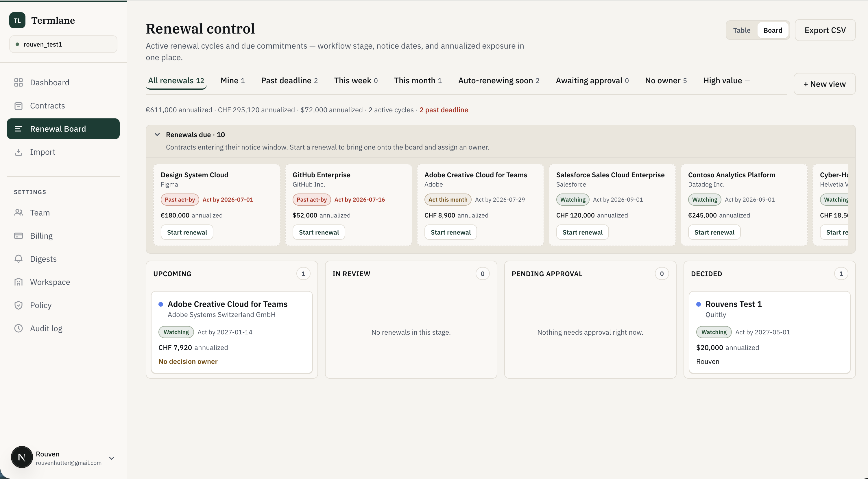Start renewal for Design System Cloud

tap(187, 232)
